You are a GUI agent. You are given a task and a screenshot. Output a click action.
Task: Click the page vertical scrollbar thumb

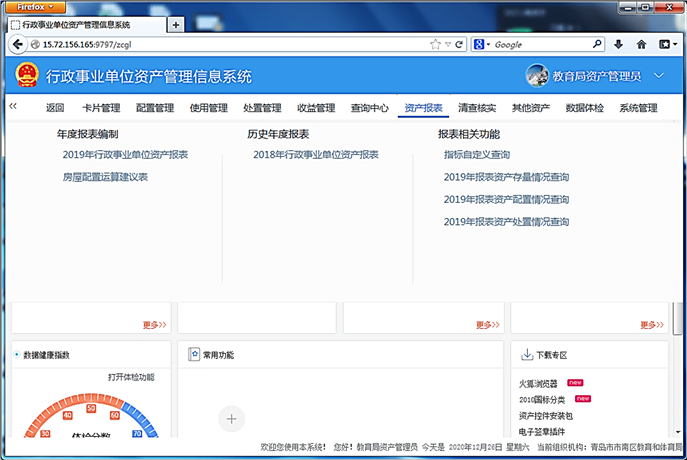(678, 318)
